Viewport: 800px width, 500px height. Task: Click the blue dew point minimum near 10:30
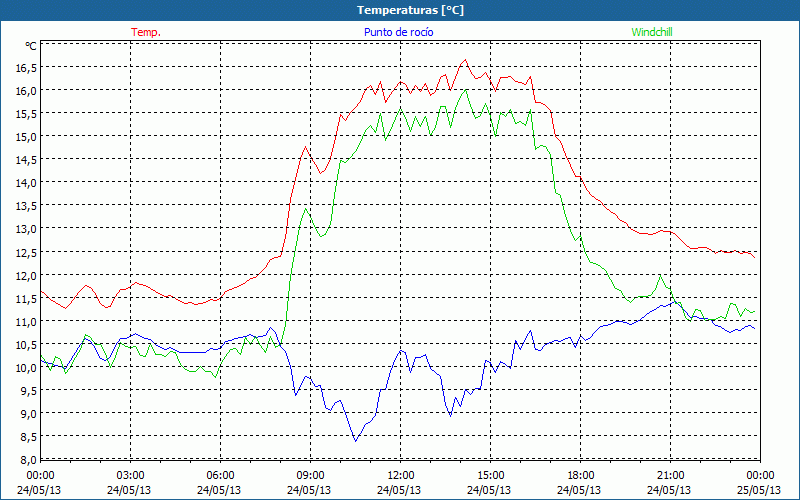pyautogui.click(x=356, y=441)
